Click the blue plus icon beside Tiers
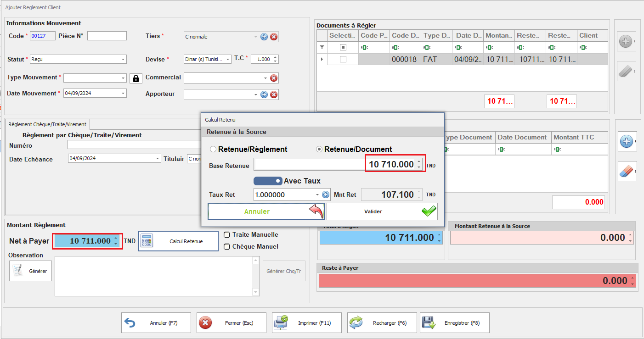Screen dimensions: 644x339 (x=264, y=37)
